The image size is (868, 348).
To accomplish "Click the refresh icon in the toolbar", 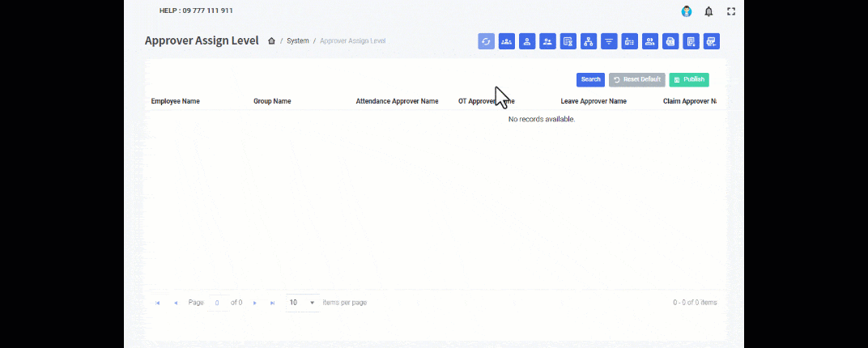I will pyautogui.click(x=486, y=41).
